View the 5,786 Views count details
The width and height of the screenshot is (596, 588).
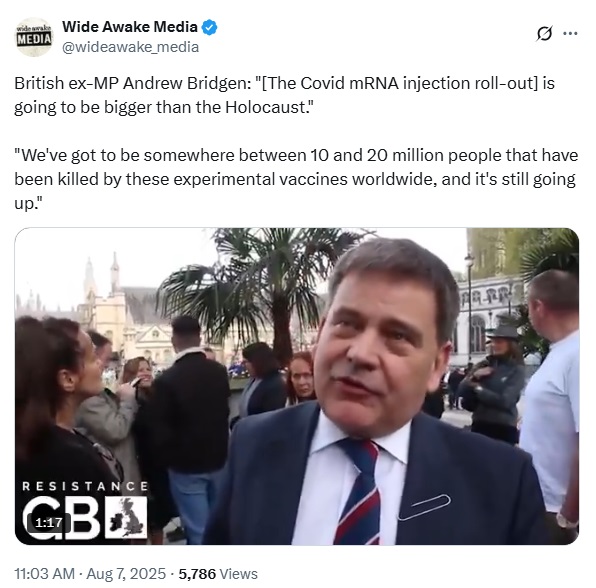218,574
